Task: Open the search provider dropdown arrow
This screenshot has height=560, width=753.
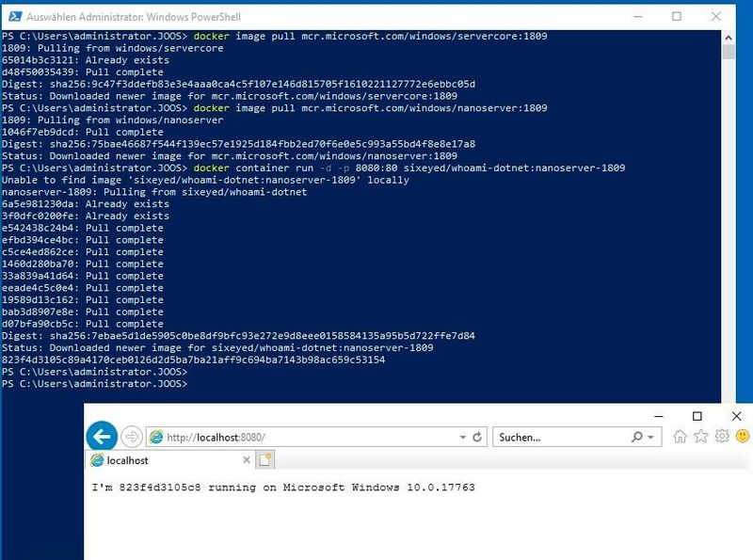Action: coord(651,436)
